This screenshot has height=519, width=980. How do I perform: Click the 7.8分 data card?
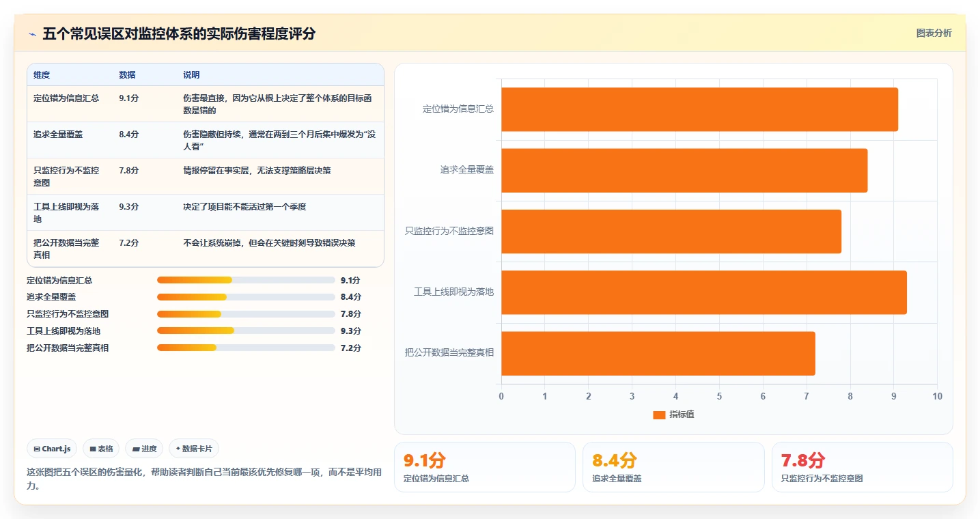click(863, 467)
